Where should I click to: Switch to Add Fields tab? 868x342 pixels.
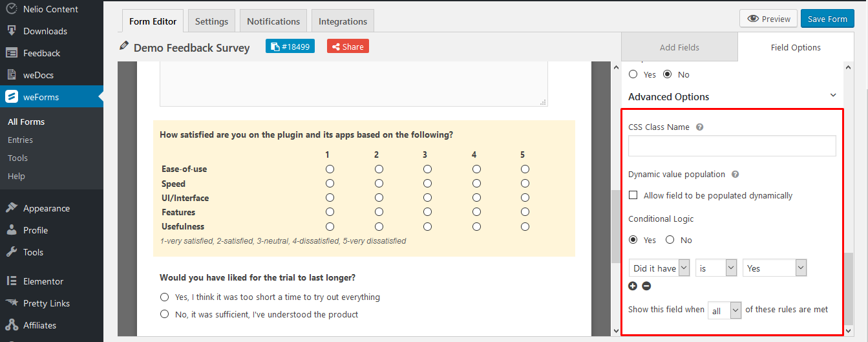point(679,47)
